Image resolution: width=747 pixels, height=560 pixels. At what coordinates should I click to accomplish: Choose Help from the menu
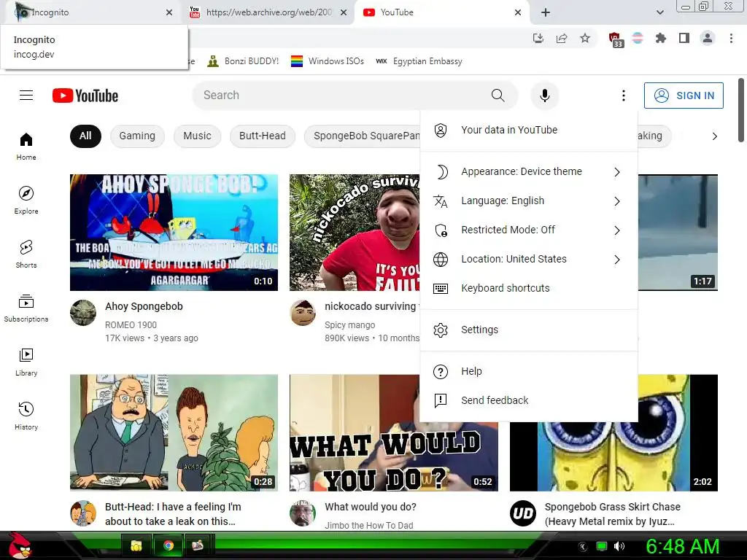tap(529, 371)
